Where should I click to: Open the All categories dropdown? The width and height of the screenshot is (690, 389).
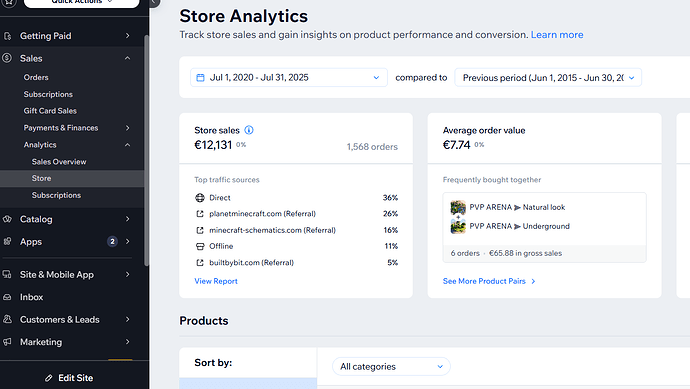click(391, 367)
